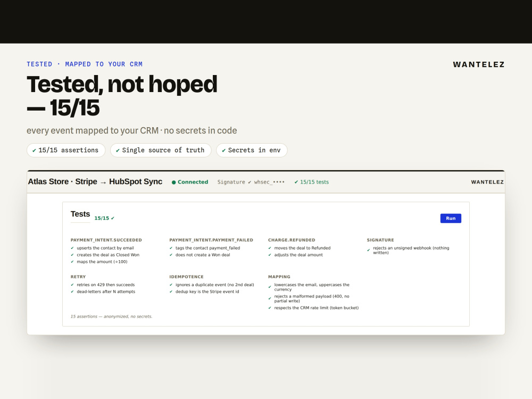The width and height of the screenshot is (532, 399).
Task: Click the PAYMENT_INTENT.PAYMENT_FAILED group heading
Action: 211,240
